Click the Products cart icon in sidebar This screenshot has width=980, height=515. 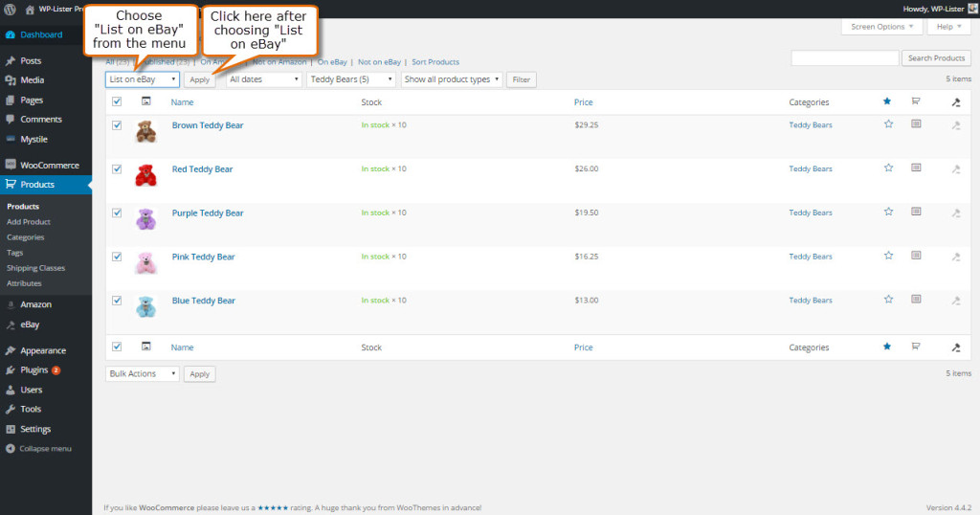[x=11, y=185]
